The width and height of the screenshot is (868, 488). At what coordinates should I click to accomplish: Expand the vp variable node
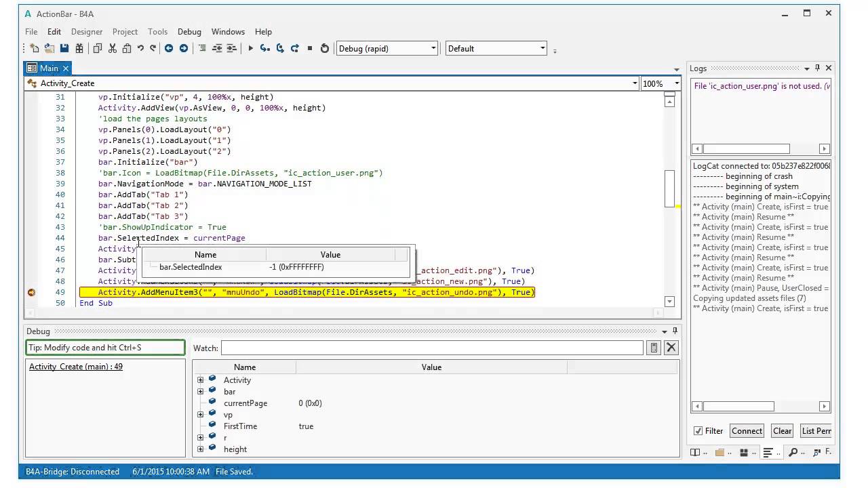tap(200, 415)
